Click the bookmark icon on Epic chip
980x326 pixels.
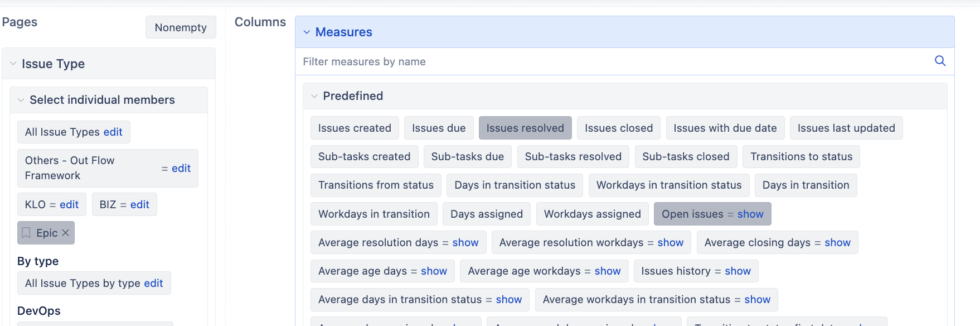click(x=26, y=233)
